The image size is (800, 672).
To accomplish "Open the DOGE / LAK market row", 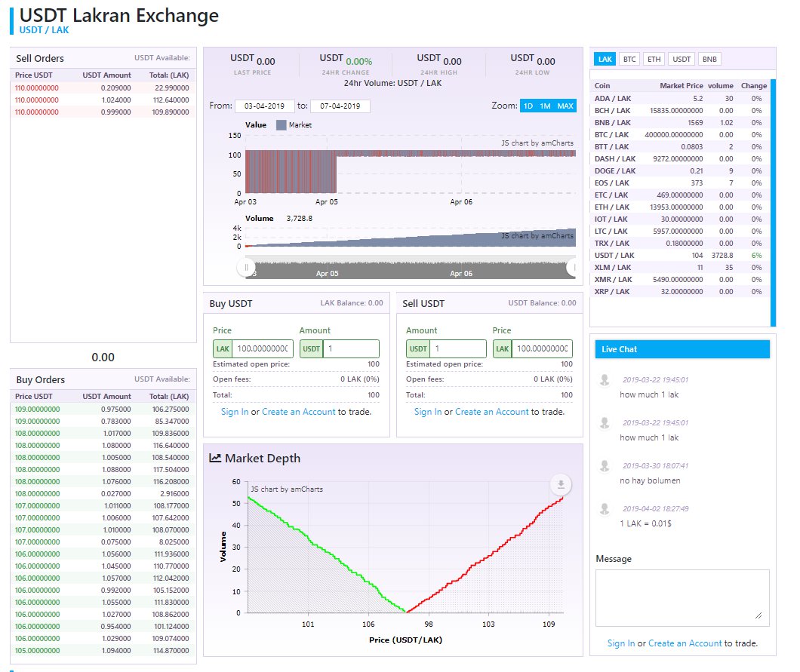I will pos(680,170).
